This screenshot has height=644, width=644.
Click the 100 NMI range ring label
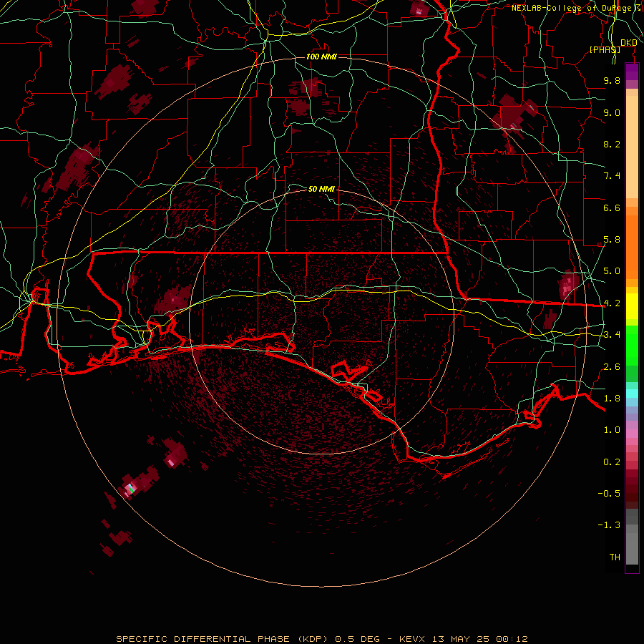coord(321,57)
